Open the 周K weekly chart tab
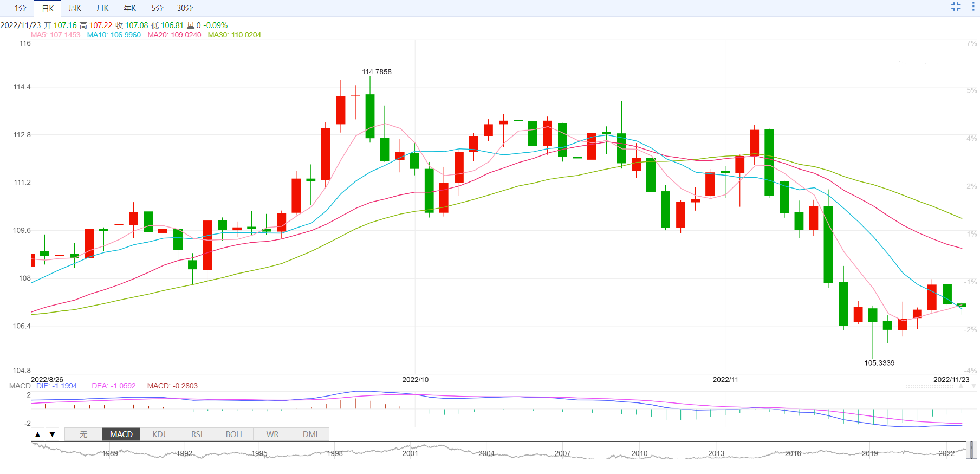Viewport: 980px width, 474px height. point(75,8)
